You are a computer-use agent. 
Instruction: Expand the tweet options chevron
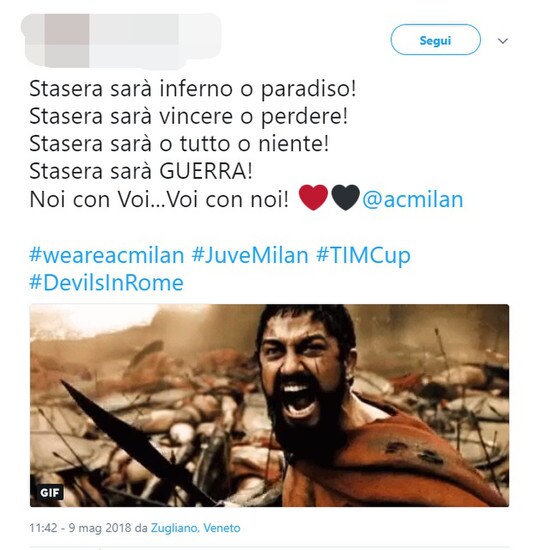coord(503,41)
